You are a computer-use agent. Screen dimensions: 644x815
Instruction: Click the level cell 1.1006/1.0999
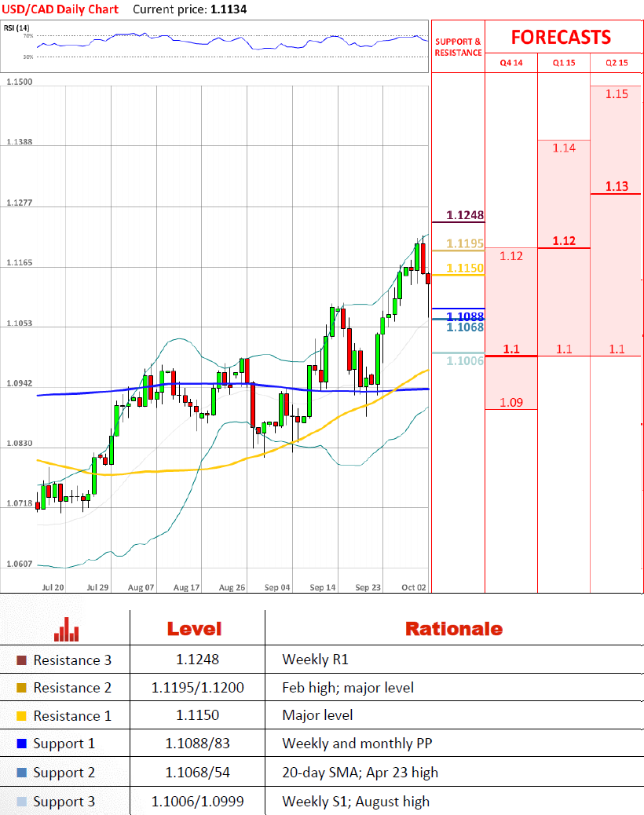click(197, 802)
